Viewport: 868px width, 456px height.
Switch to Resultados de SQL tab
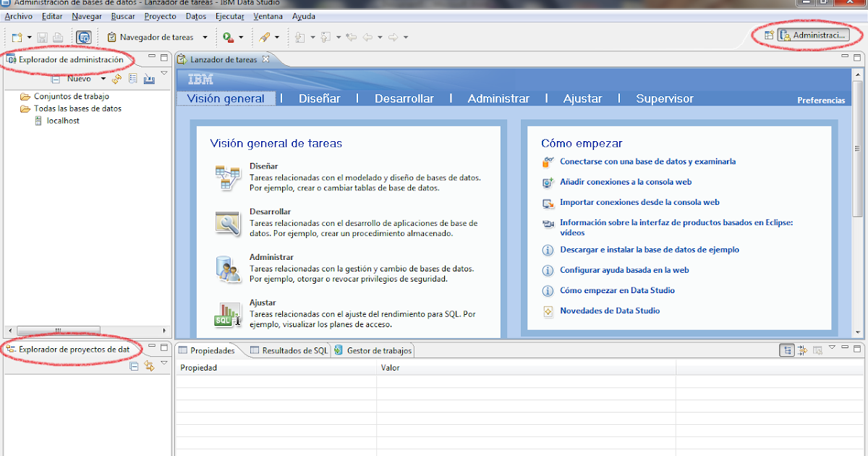[x=289, y=350]
